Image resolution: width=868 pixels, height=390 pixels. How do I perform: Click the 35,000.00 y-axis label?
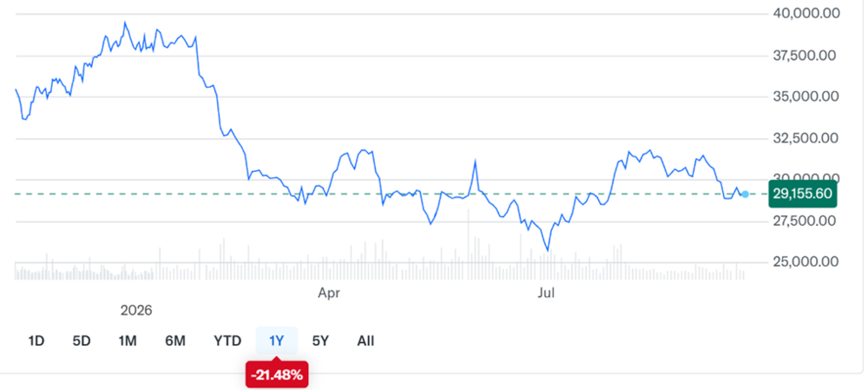tap(806, 96)
